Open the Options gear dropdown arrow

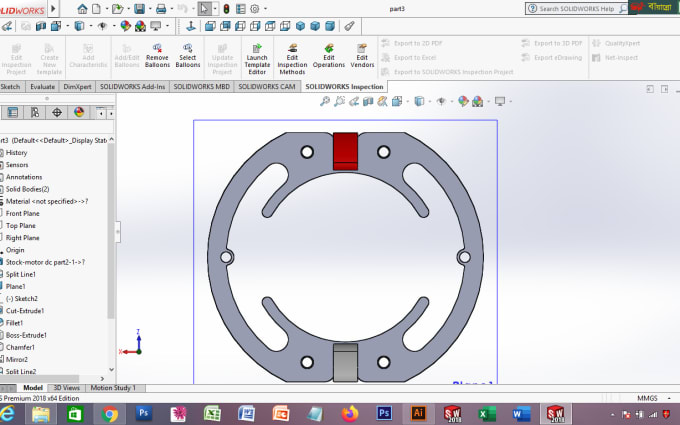(x=265, y=8)
